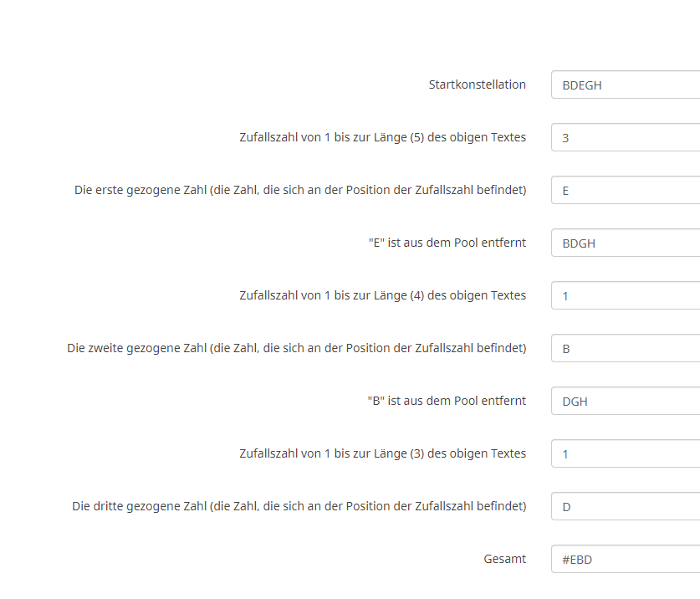Click the "Zufallszahl von 1 bis zur Länge (3)" label
Viewport: 700px width, 599px height.
click(x=382, y=453)
